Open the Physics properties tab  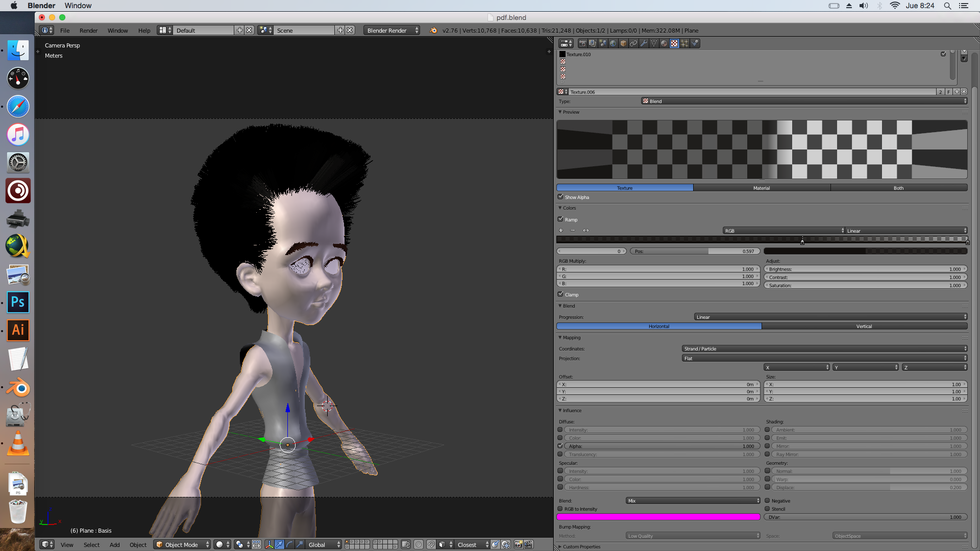point(695,43)
